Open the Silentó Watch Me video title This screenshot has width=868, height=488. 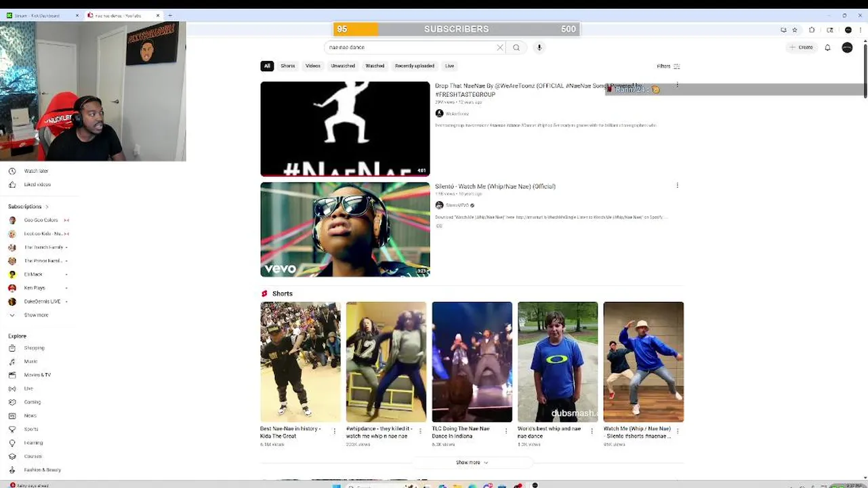(x=495, y=186)
